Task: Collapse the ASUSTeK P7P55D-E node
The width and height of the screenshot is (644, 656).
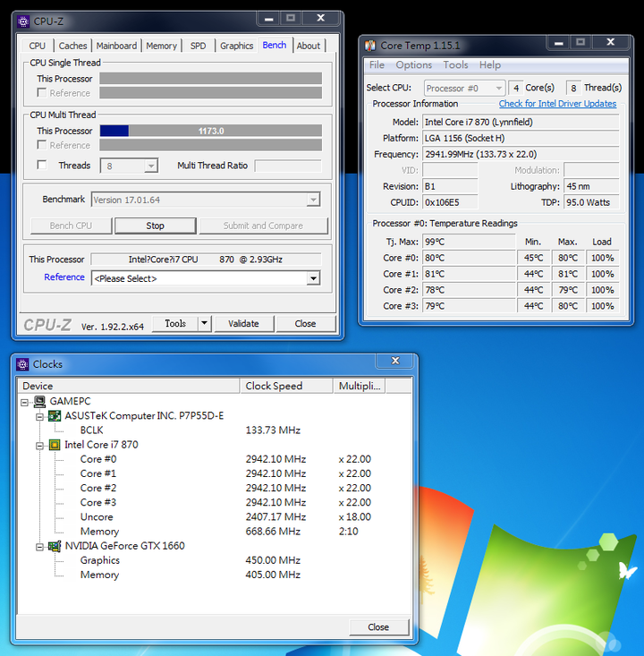Action: point(39,417)
